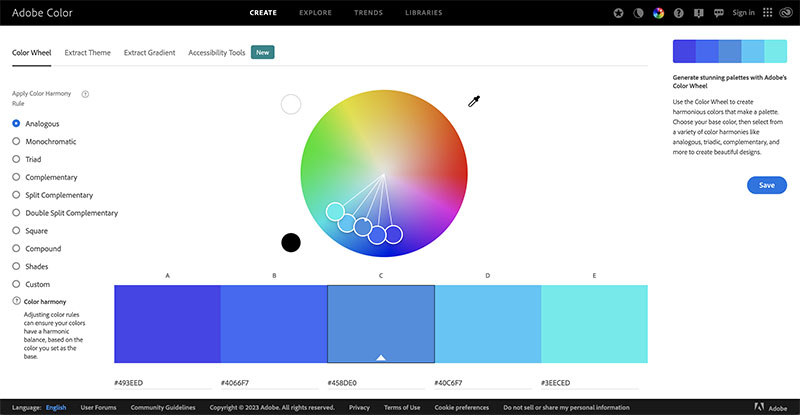Select color swatch E (#3EECED)

[x=594, y=324]
